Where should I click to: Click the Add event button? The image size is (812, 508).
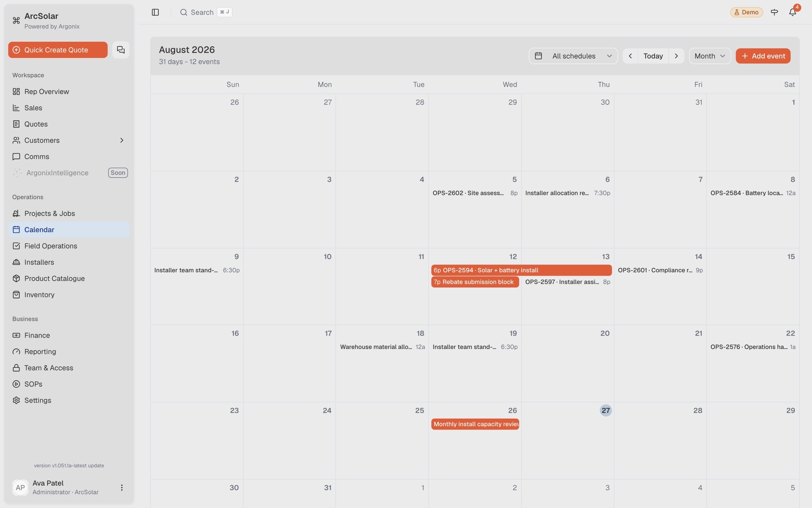[x=763, y=56]
